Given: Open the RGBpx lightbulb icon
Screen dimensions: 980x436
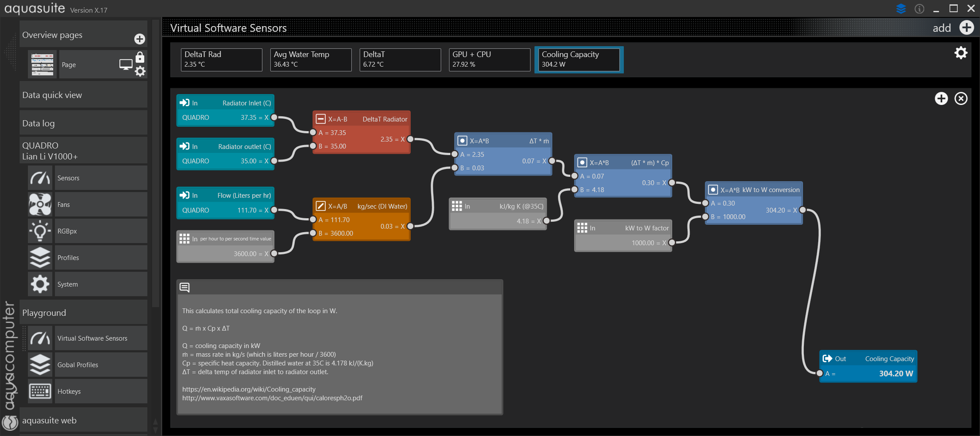Looking at the screenshot, I should coord(40,231).
